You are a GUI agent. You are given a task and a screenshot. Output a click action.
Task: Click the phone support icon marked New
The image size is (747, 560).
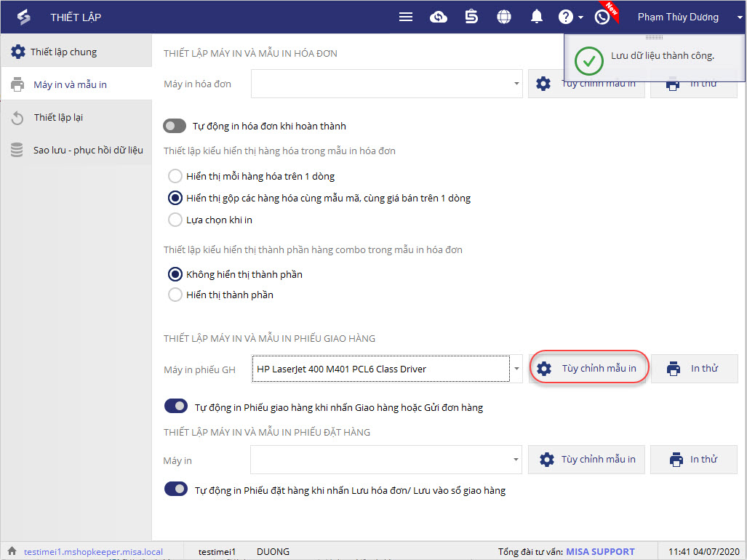click(602, 17)
